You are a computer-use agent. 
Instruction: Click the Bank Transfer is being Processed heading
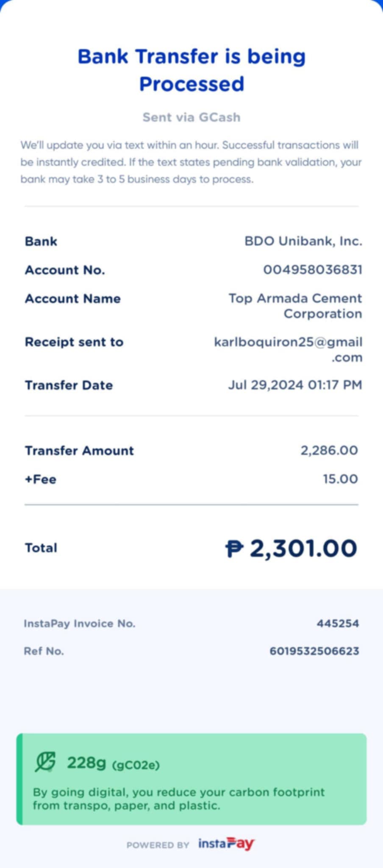[191, 70]
